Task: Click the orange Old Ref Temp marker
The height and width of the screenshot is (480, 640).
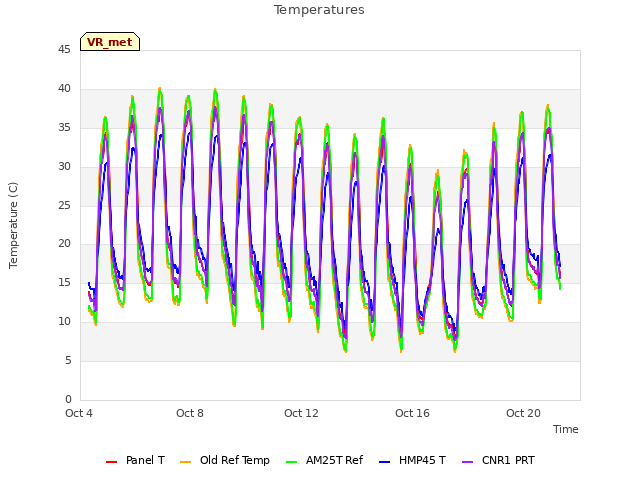Action: 185,462
